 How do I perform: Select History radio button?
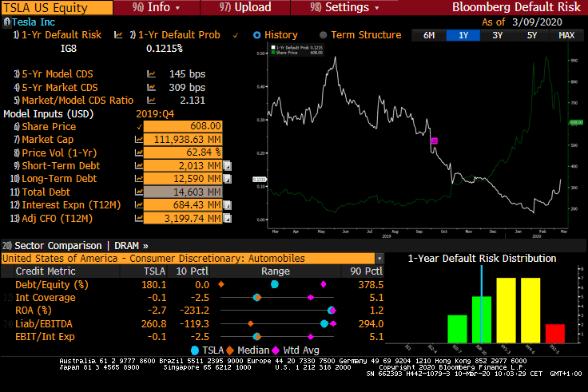pyautogui.click(x=257, y=35)
